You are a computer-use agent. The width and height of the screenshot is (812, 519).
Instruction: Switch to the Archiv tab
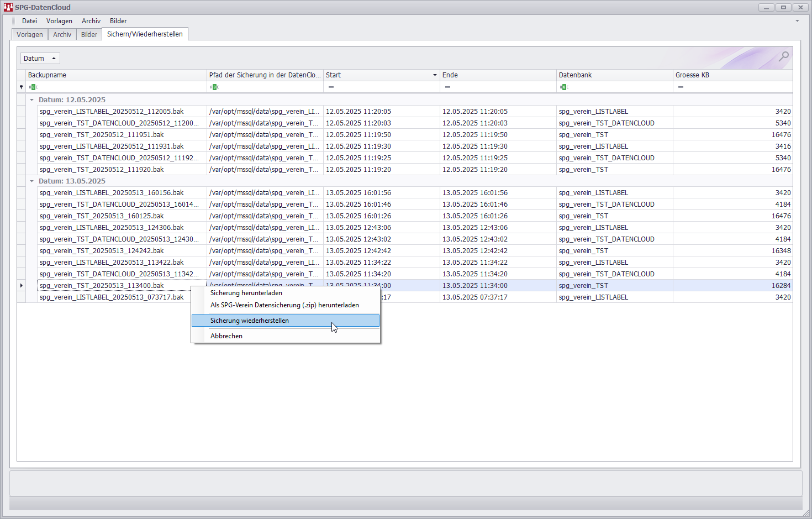point(62,34)
